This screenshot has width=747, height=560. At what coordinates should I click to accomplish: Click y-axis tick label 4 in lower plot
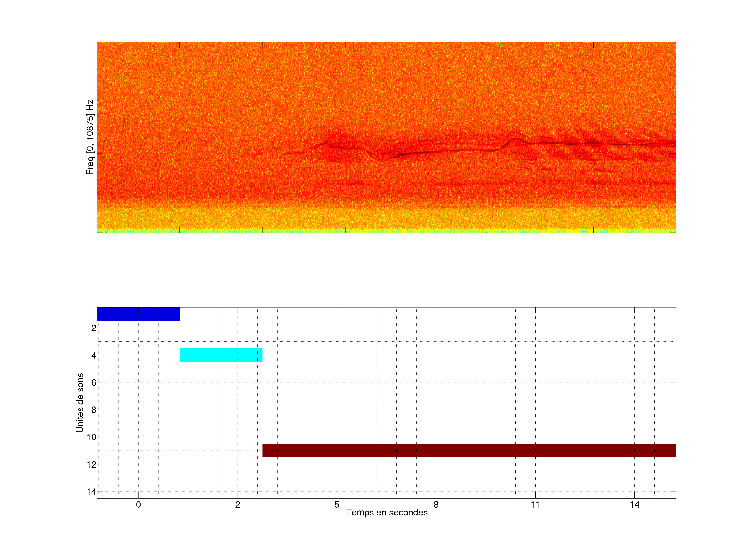coord(94,355)
